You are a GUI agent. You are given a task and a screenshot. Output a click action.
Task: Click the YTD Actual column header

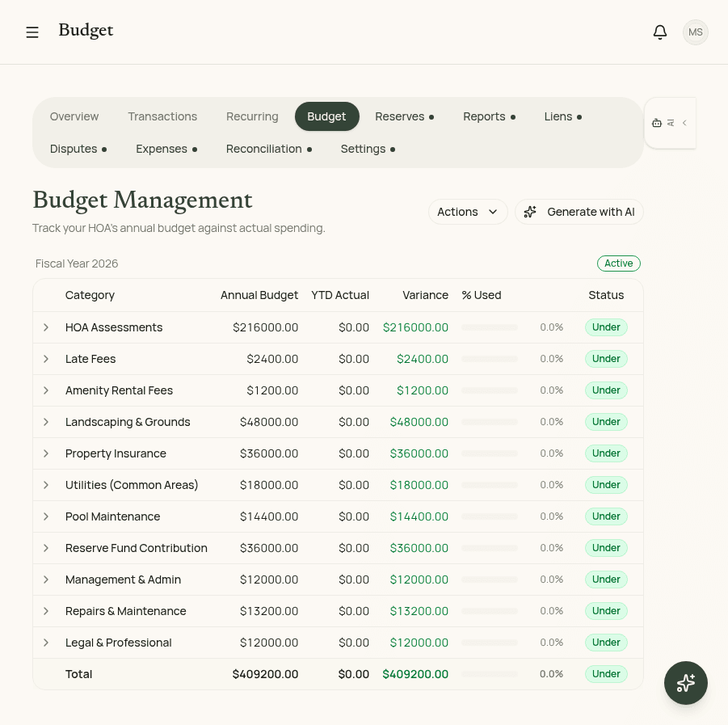coord(340,295)
